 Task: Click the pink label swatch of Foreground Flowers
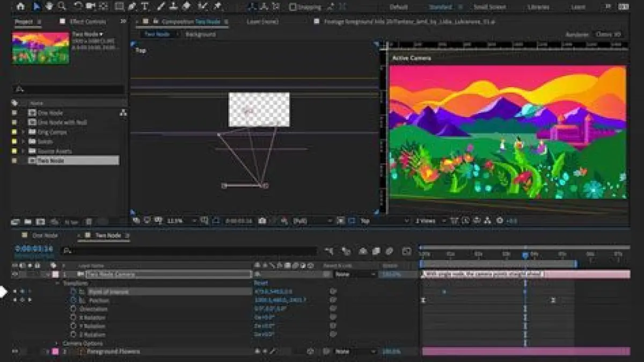coord(55,351)
